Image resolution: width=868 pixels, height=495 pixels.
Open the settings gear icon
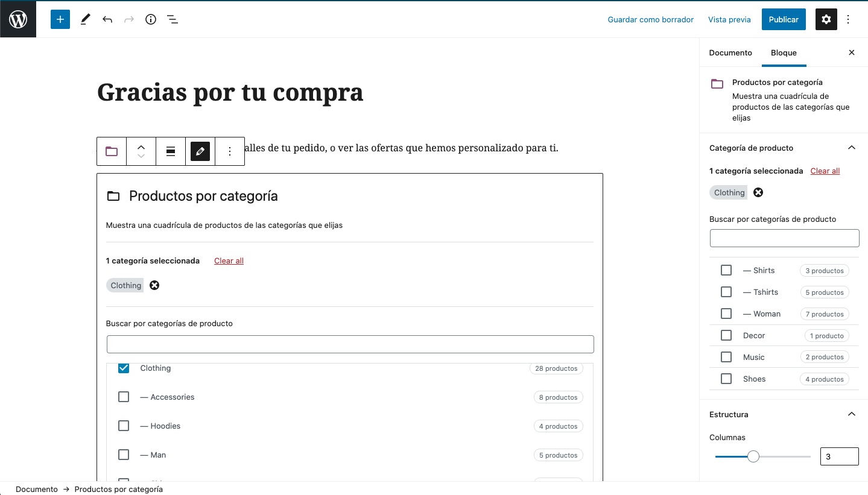coord(826,19)
